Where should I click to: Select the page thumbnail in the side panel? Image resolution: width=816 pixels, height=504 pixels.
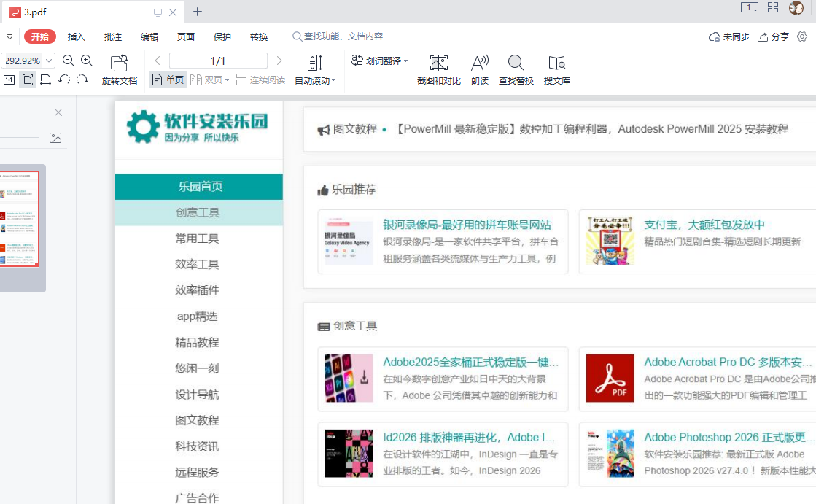tap(19, 219)
